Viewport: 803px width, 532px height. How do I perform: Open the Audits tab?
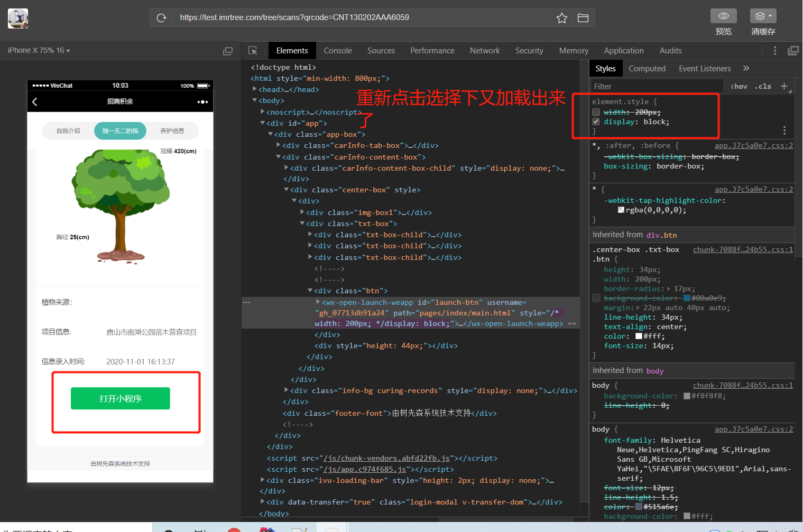670,51
